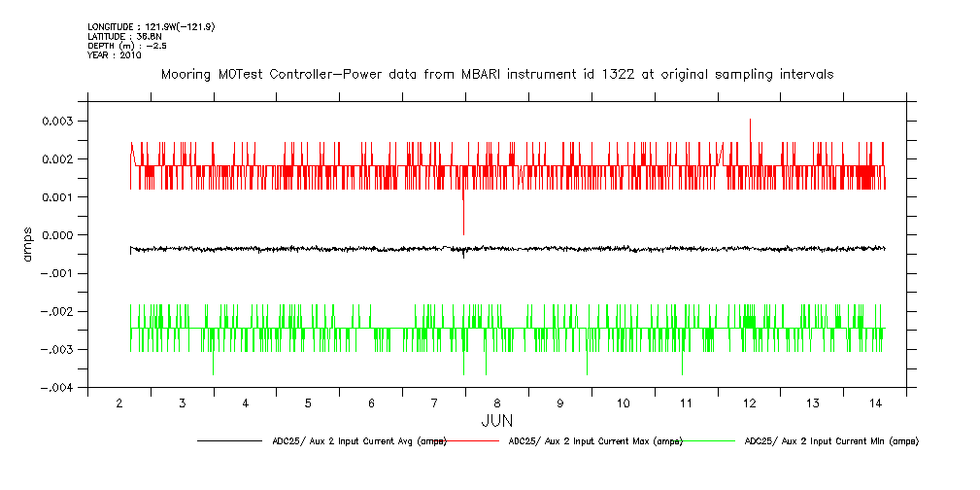Select the Aux 2 Input Current Min legend entry
The image size is (980, 490).
coord(830,441)
